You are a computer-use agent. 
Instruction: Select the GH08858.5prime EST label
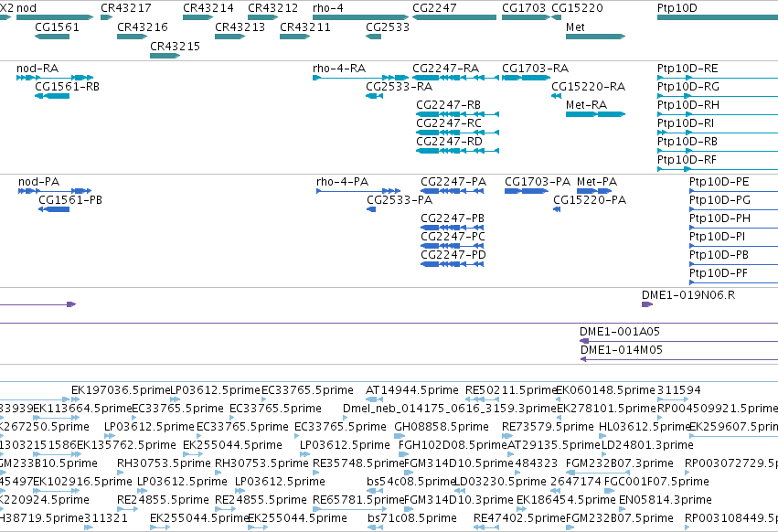pyautogui.click(x=442, y=427)
